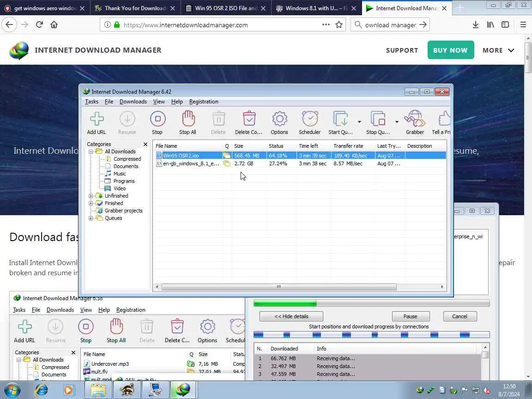This screenshot has width=532, height=399.
Task: Open the SUPPORT link on website
Action: coord(402,50)
